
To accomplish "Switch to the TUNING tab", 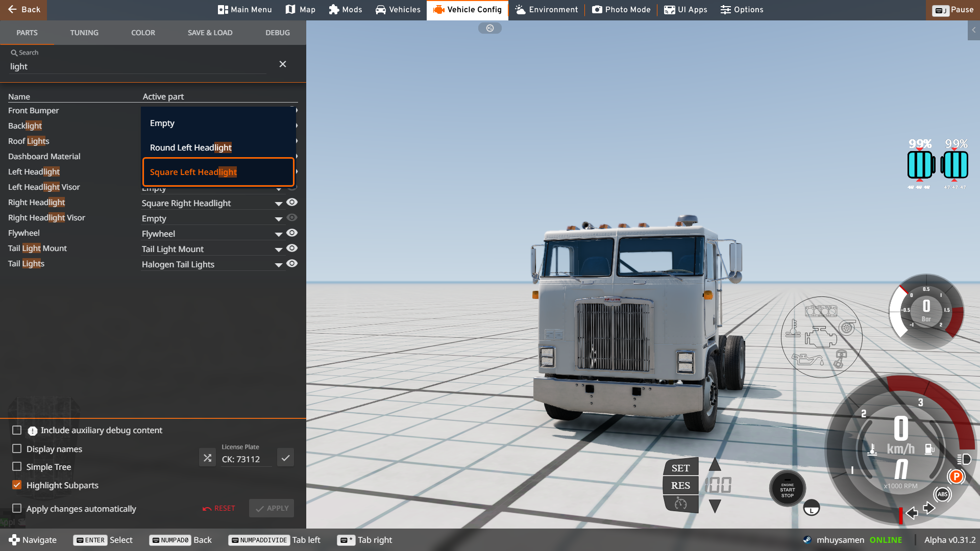I will point(84,33).
